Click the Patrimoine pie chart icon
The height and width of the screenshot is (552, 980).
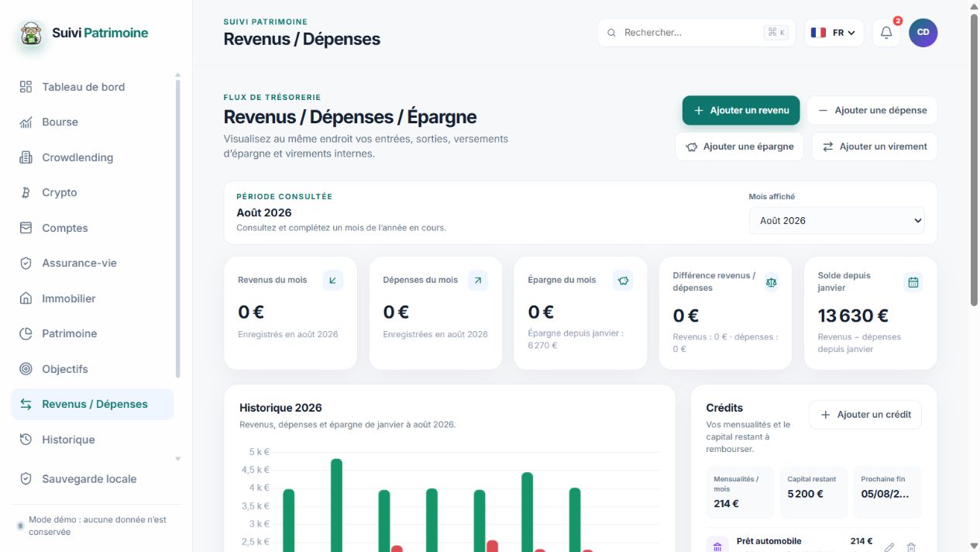(26, 333)
